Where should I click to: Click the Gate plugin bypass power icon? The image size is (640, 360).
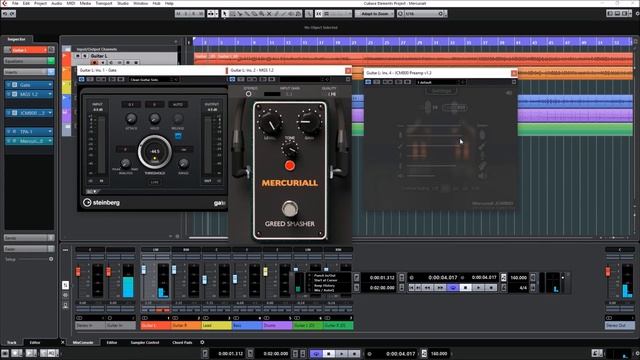tap(82, 80)
